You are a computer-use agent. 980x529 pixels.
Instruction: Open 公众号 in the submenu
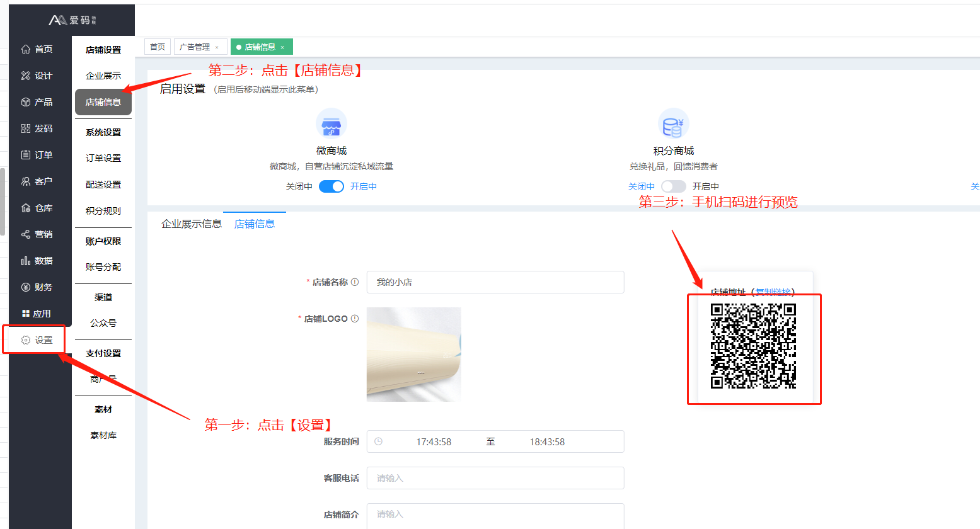[103, 323]
